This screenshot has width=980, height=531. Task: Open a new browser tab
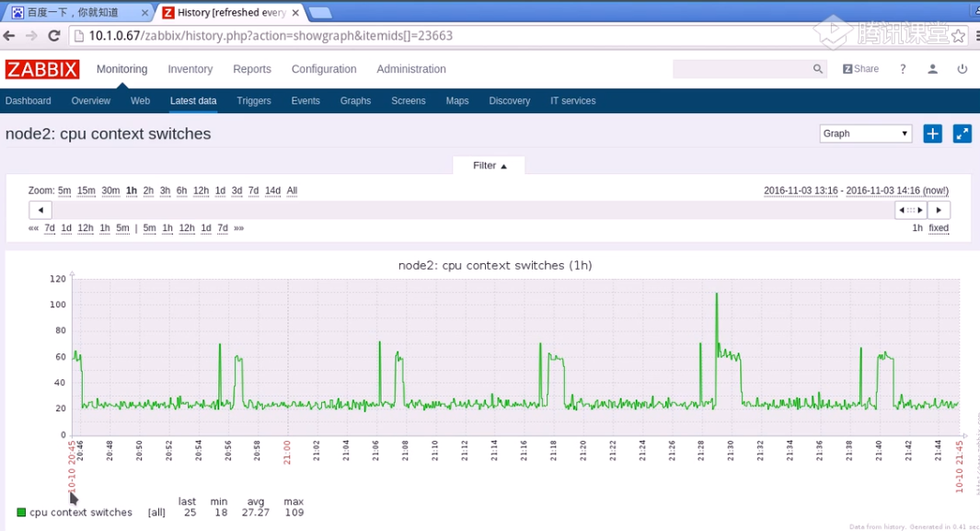click(x=319, y=13)
